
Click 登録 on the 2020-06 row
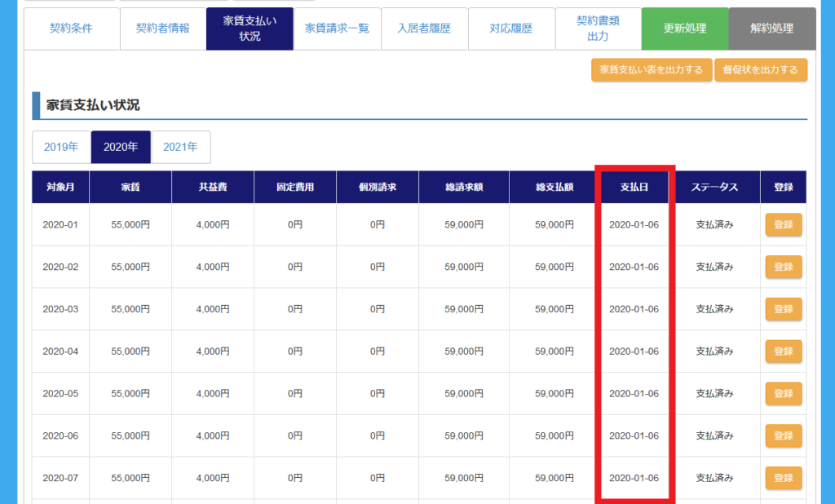[783, 435]
